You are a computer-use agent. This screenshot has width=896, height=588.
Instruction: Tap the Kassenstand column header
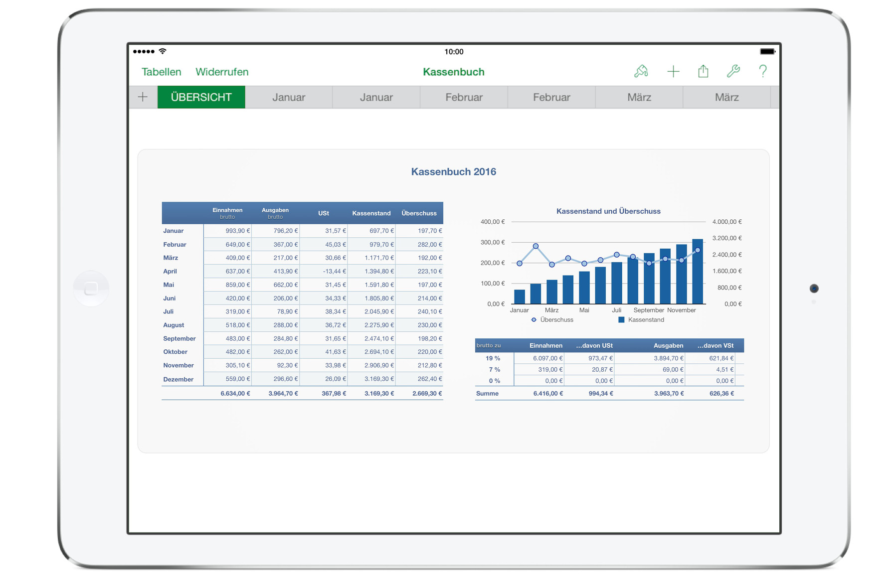tap(371, 213)
